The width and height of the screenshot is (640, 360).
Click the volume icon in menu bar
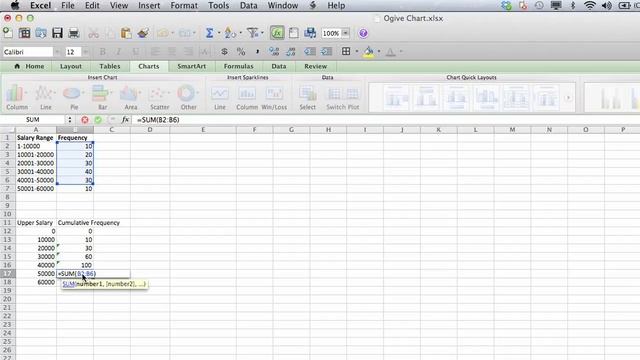click(607, 5)
